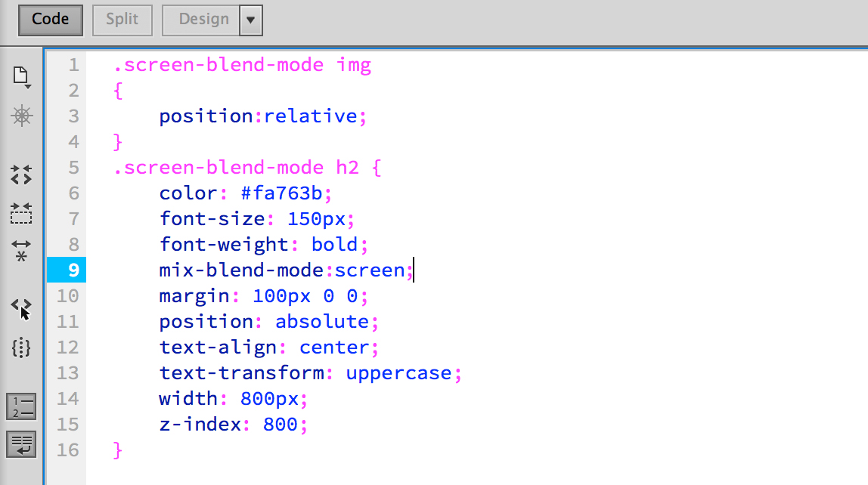Click the closing brace on line 16
This screenshot has width=868, height=485.
tap(118, 449)
